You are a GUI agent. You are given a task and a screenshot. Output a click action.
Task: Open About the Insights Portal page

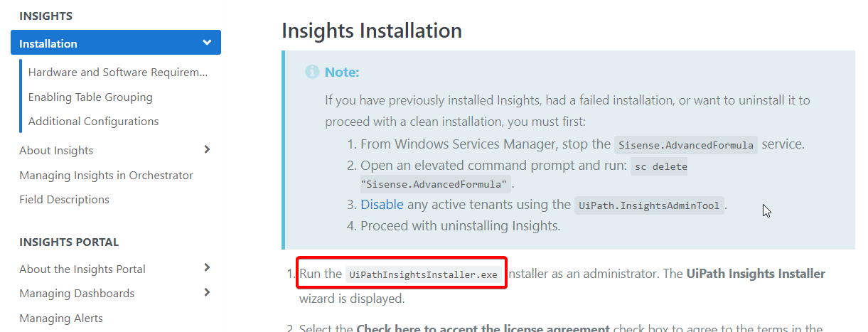point(82,269)
